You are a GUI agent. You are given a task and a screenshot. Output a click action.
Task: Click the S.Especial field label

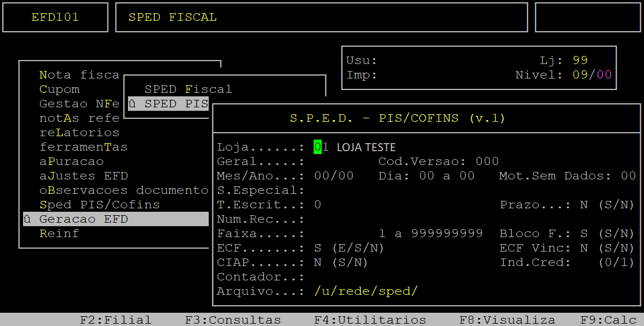[261, 190]
